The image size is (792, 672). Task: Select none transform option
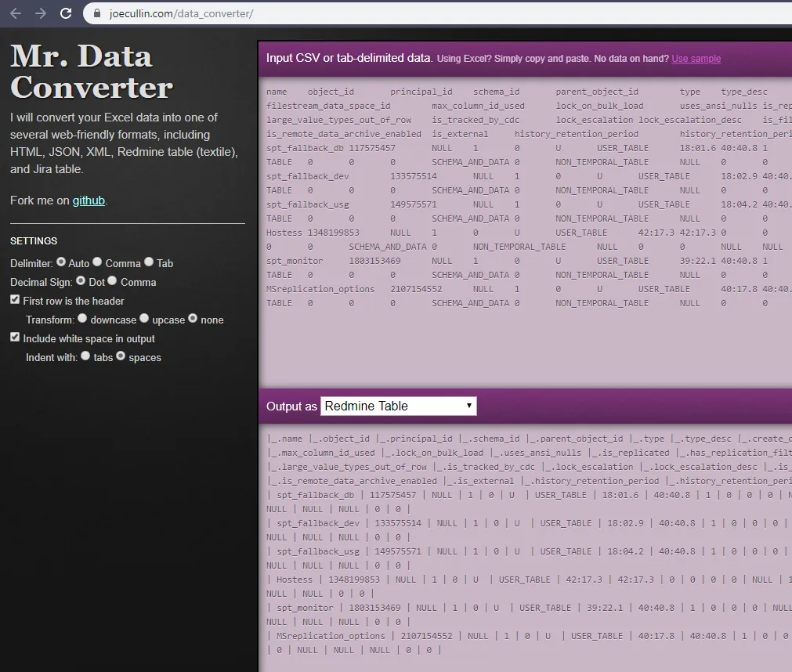point(193,319)
